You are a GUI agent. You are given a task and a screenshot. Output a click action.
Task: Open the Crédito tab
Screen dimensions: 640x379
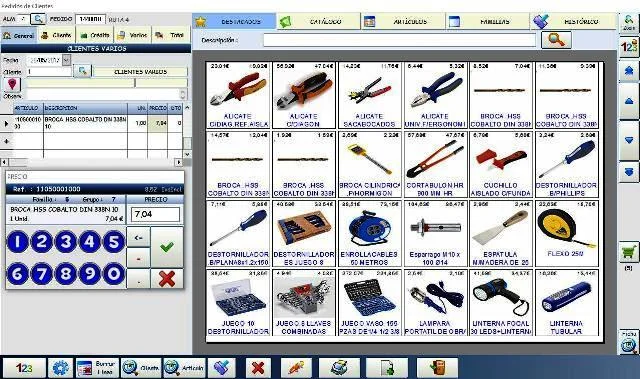[x=95, y=35]
